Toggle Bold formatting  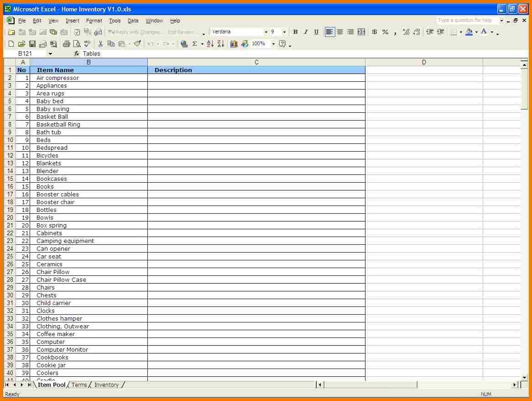pyautogui.click(x=296, y=32)
